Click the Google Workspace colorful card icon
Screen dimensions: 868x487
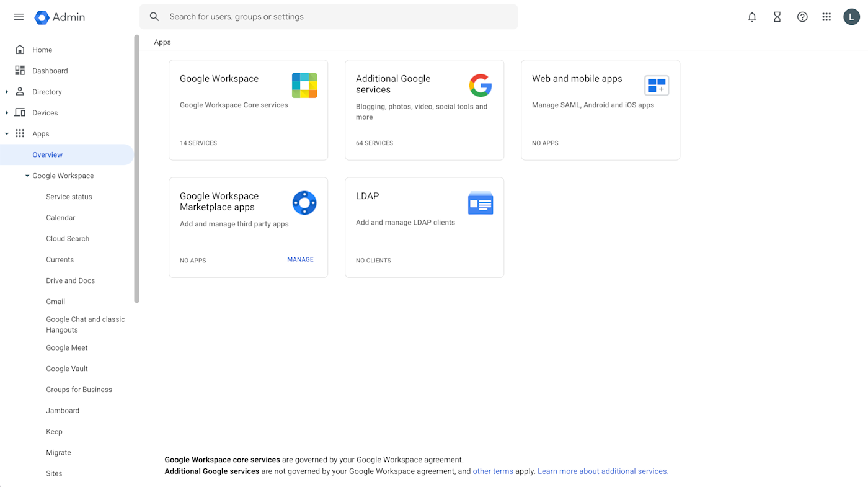[x=304, y=86]
